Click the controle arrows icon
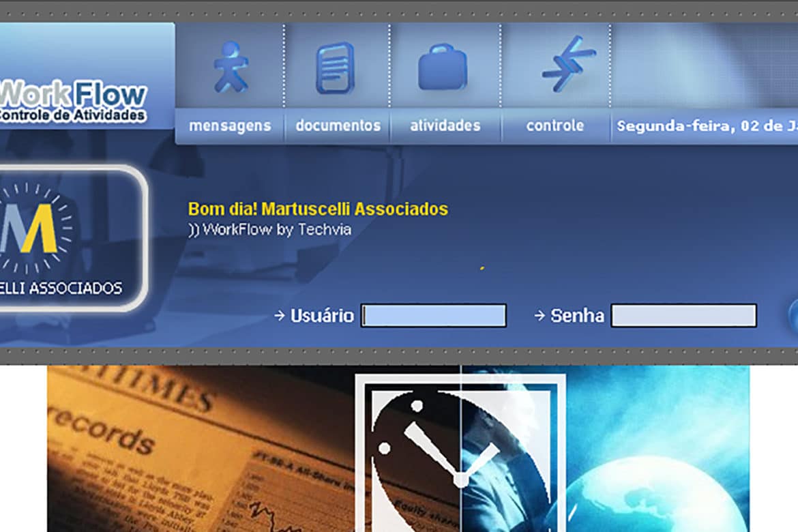The height and width of the screenshot is (532, 798). tap(567, 64)
